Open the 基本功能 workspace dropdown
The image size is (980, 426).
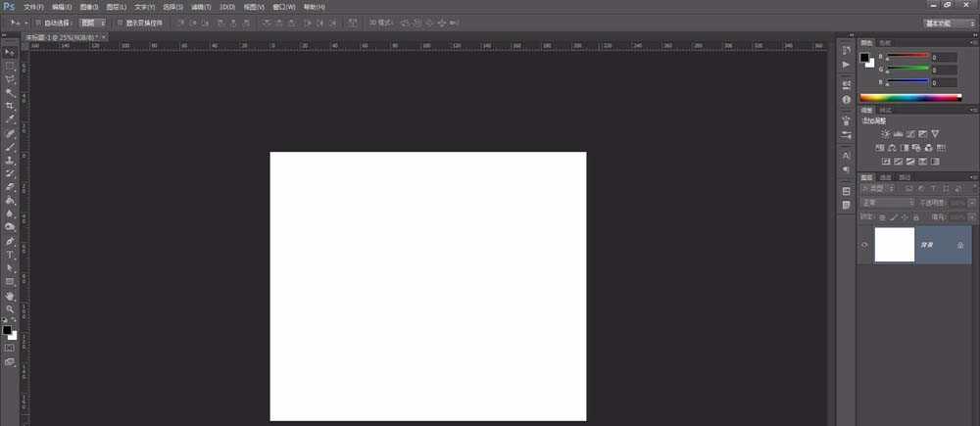click(948, 22)
